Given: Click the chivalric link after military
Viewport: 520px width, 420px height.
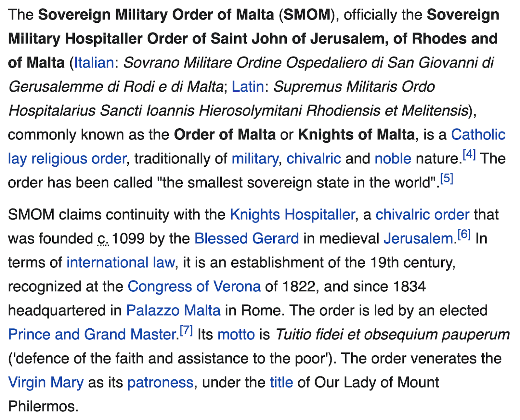Looking at the screenshot, I should (314, 159).
